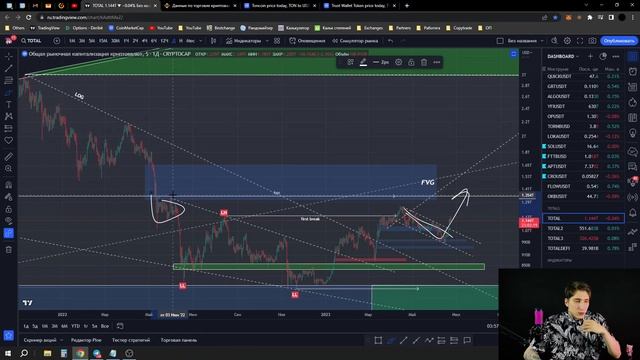Screen dimensions: 640x360
Task: Open line color pencil swatch in floating toolbar
Action: 363,62
